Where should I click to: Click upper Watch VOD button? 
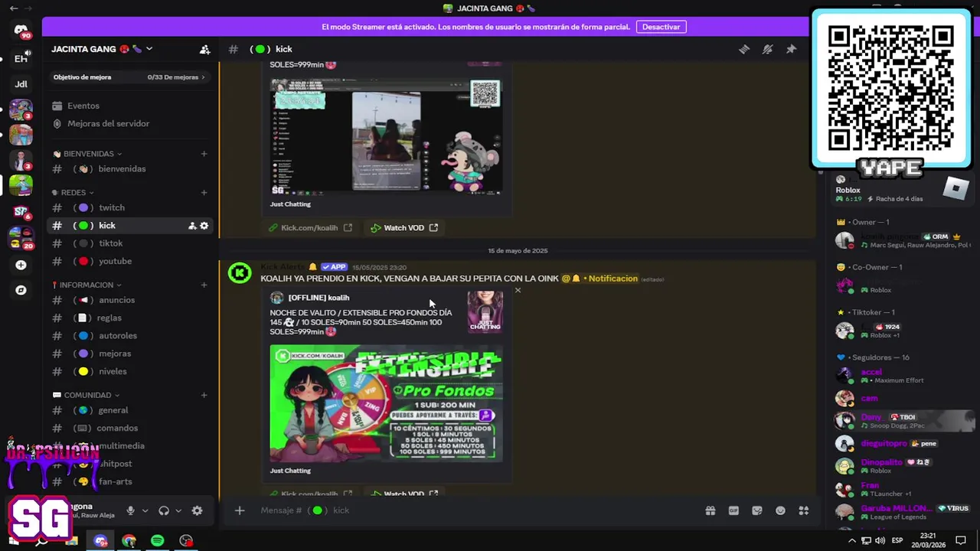(403, 227)
